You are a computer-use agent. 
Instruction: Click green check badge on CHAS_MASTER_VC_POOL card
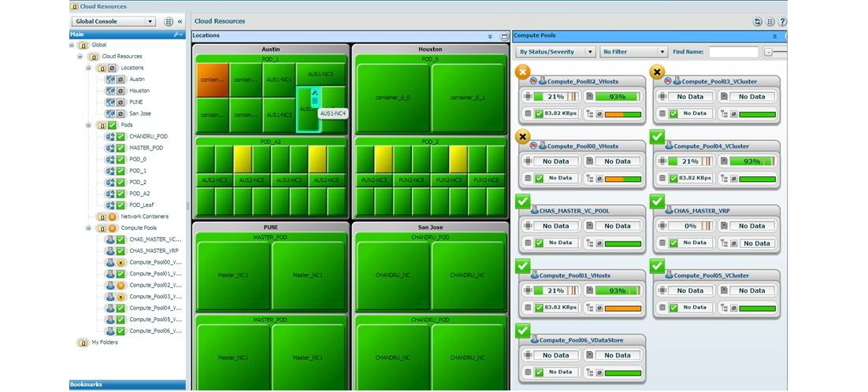(522, 201)
